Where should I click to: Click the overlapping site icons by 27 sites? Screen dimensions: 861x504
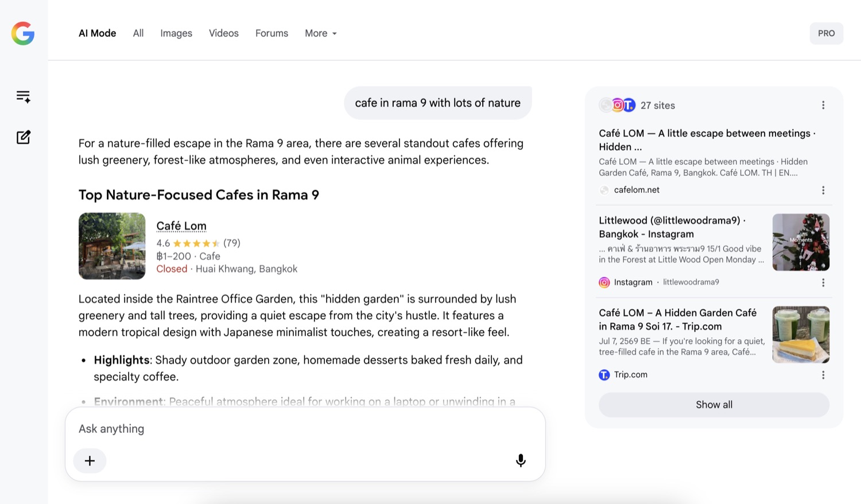coord(617,105)
